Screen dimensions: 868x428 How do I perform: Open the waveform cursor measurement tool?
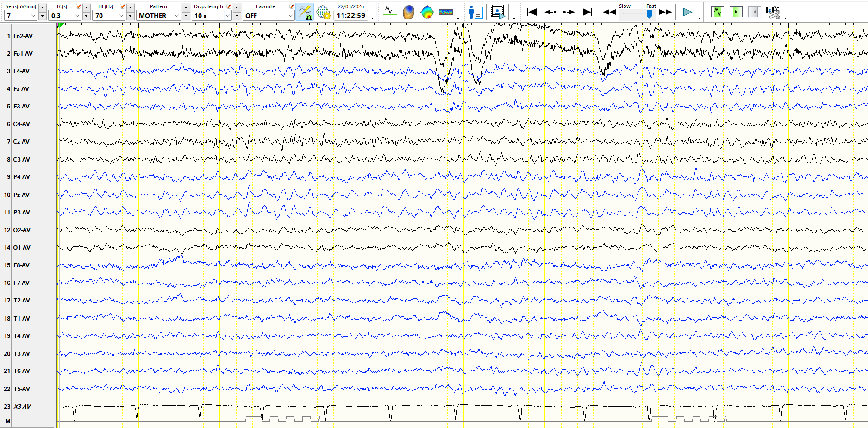coord(390,12)
